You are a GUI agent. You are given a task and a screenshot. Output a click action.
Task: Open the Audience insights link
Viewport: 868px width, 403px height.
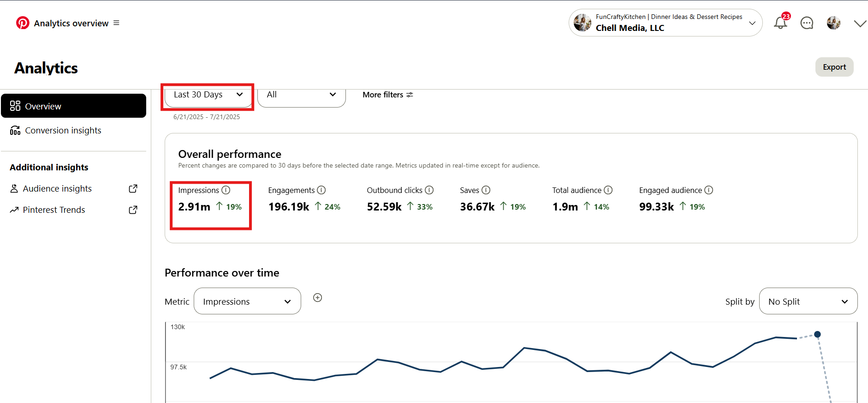[58, 189]
